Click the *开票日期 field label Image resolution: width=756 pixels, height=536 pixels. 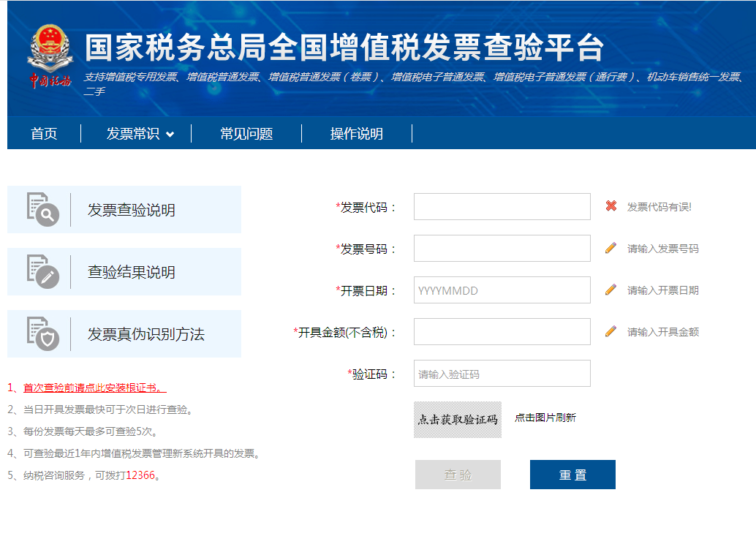click(366, 291)
